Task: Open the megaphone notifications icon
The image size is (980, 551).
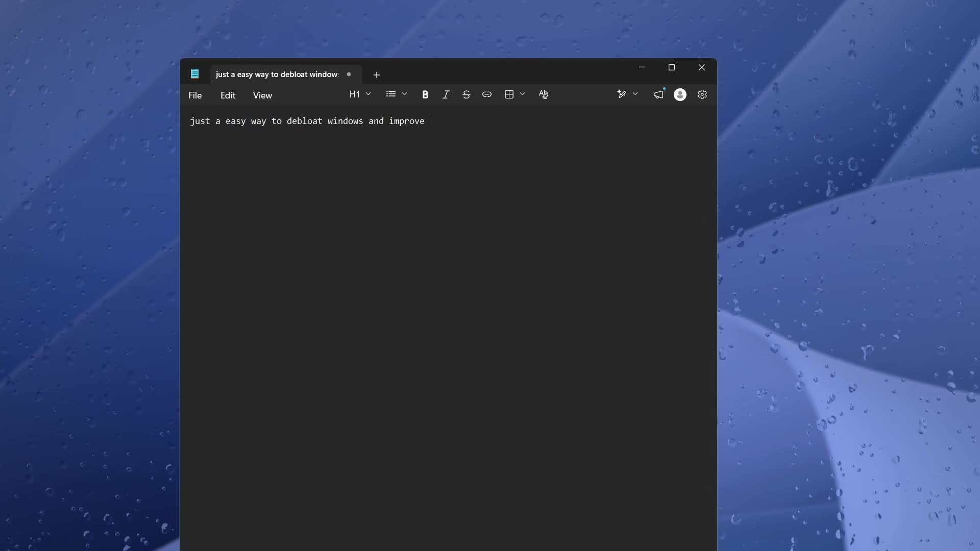Action: [658, 94]
